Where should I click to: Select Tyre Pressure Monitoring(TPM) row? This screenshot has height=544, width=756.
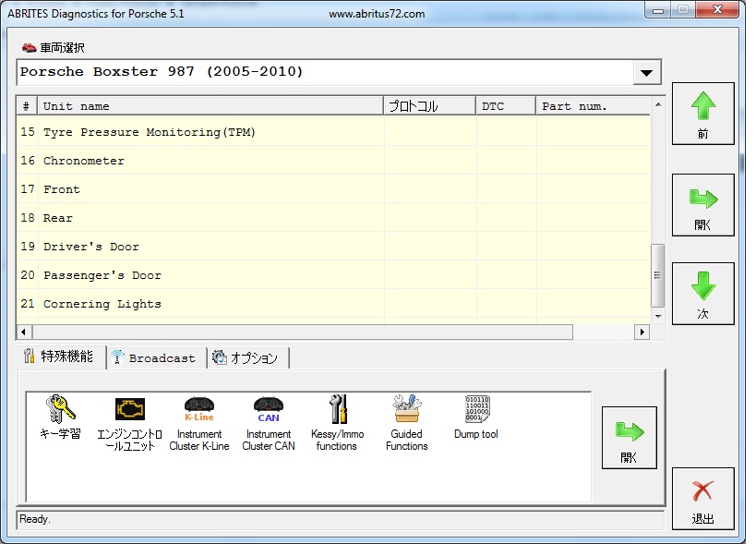333,132
